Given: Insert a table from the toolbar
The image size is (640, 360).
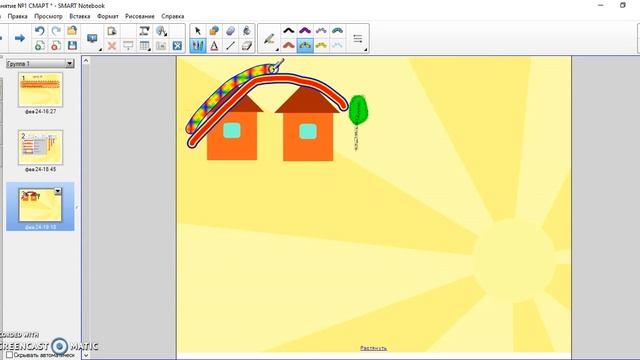Looking at the screenshot, I should click(x=144, y=46).
